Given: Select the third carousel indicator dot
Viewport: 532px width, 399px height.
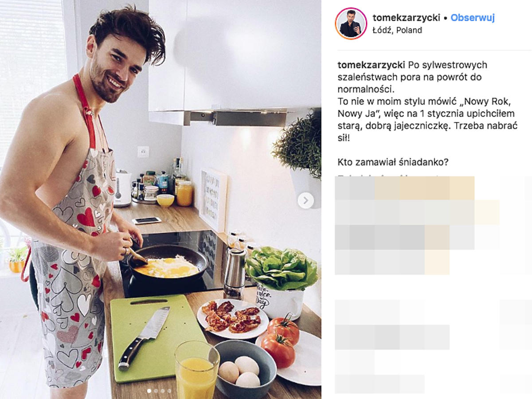Looking at the screenshot, I should tap(163, 391).
